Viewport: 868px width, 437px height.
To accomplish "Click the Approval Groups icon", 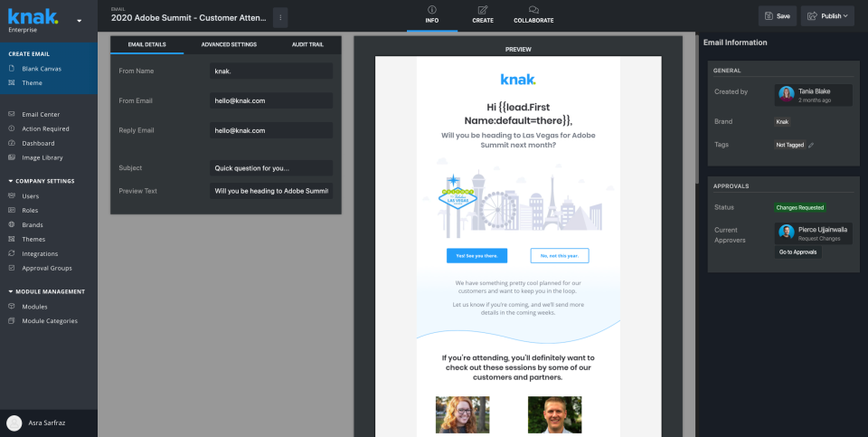I will click(x=12, y=268).
